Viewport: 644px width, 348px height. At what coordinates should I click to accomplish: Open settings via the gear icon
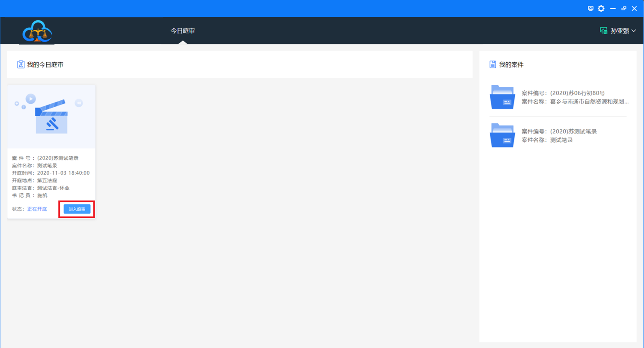[x=601, y=9]
